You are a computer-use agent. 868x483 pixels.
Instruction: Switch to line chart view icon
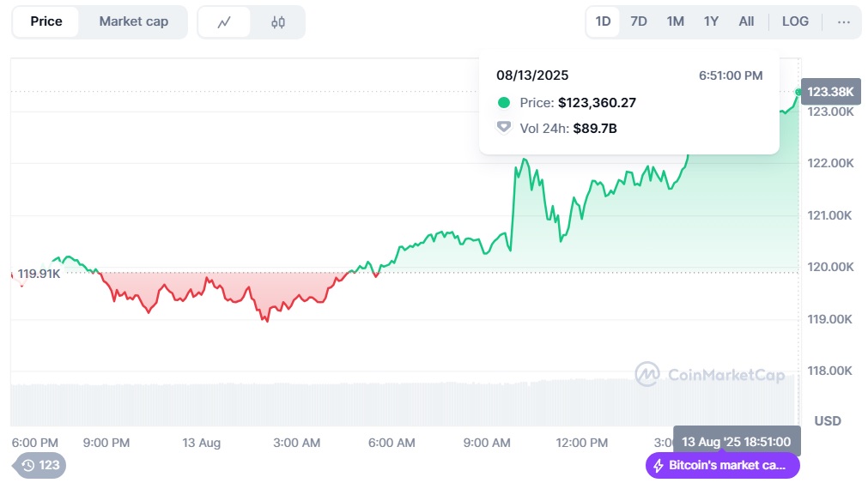224,22
